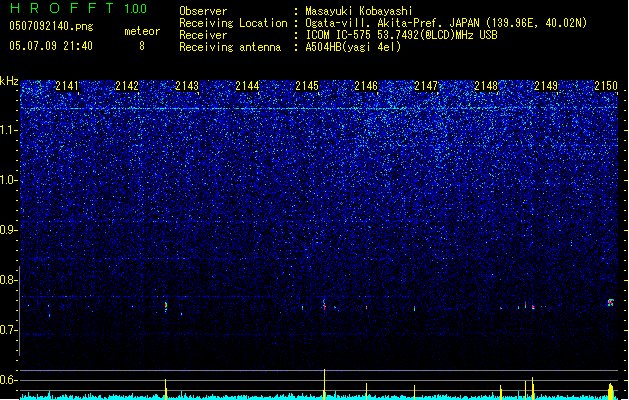This screenshot has width=629, height=400.
Task: Click the kHz axis unit label
Action: [9, 81]
